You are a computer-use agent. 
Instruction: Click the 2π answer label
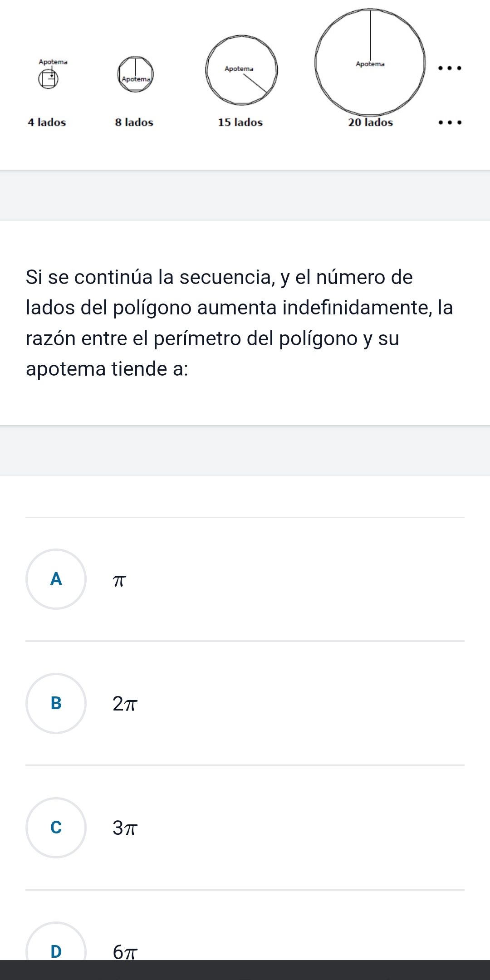[124, 704]
